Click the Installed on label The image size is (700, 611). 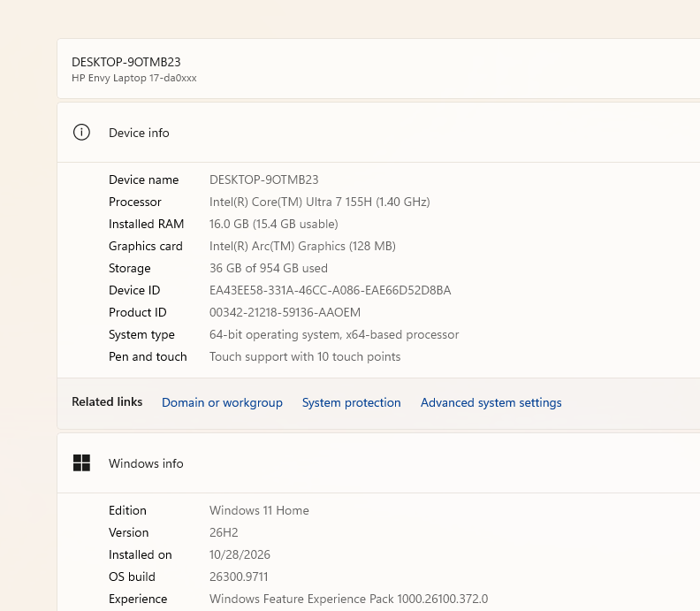click(141, 554)
